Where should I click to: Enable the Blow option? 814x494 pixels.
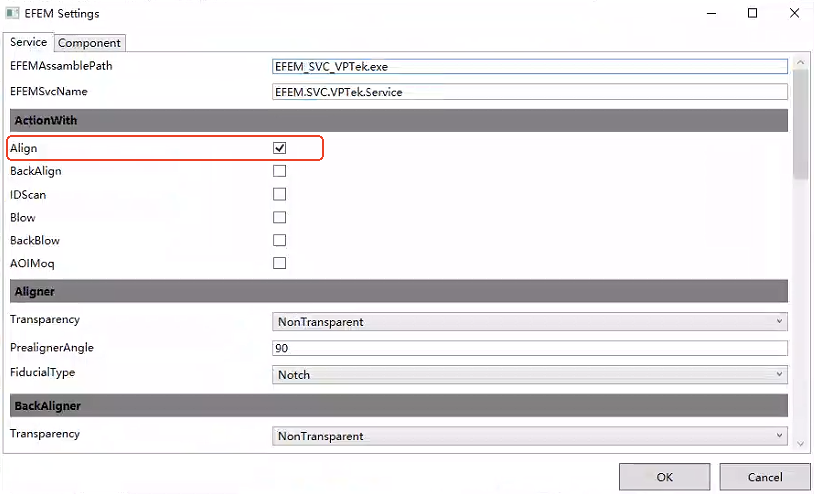pos(280,217)
